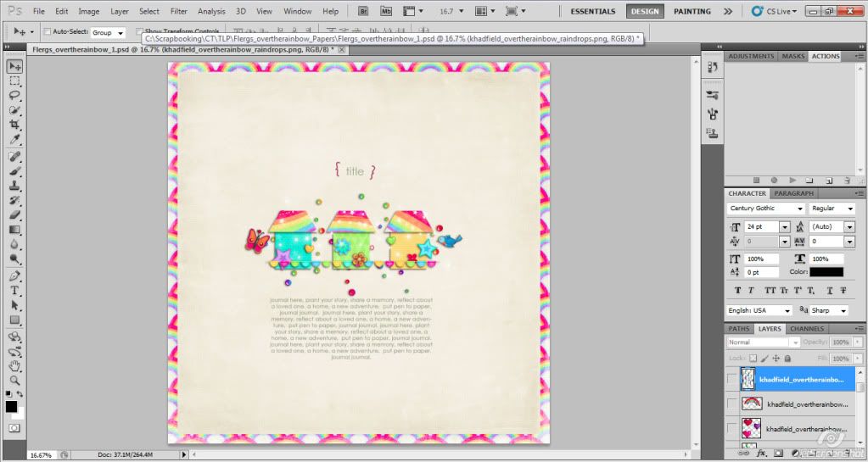Expand the Normal blend mode dropdown

[764, 342]
